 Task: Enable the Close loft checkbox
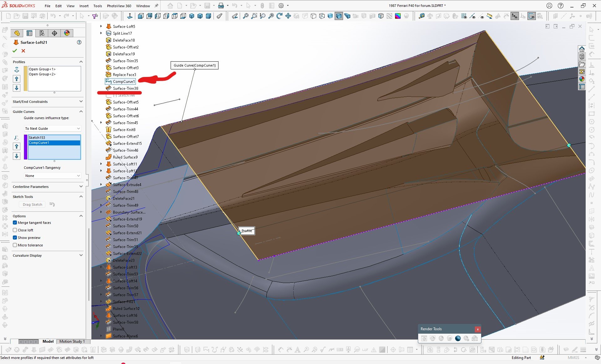pyautogui.click(x=15, y=230)
